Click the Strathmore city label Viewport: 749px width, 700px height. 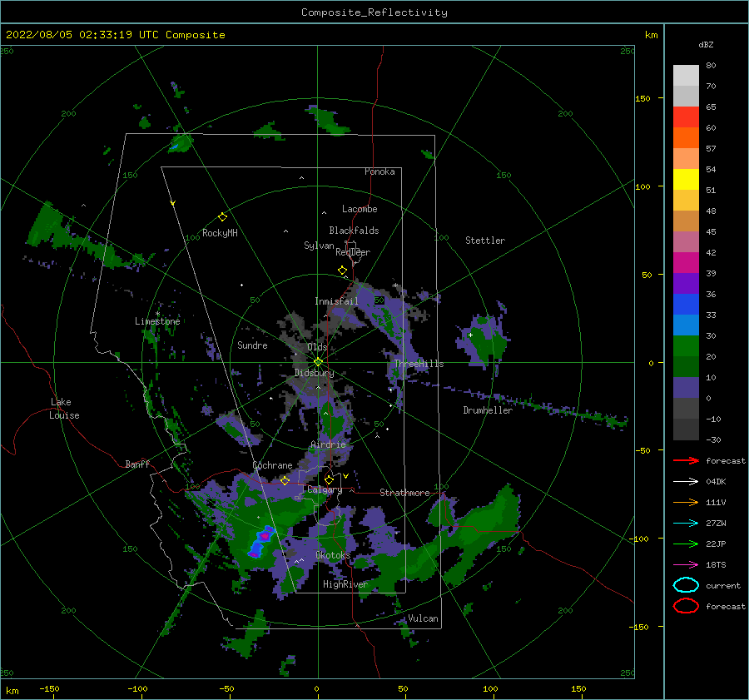(x=404, y=493)
